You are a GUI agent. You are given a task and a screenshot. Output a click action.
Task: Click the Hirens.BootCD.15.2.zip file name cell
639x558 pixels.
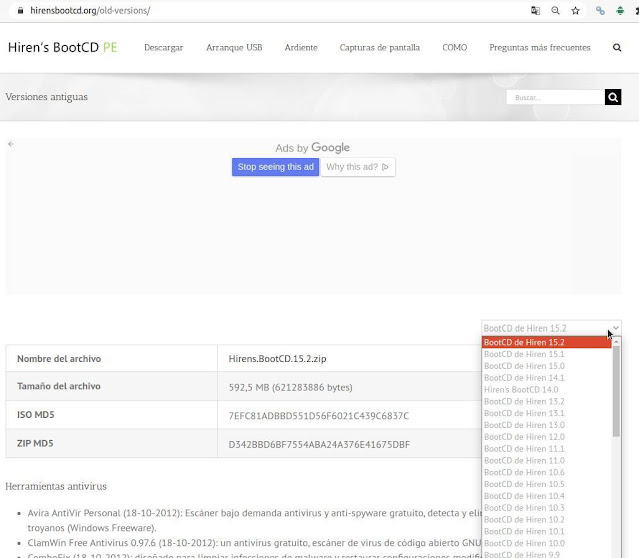click(277, 359)
